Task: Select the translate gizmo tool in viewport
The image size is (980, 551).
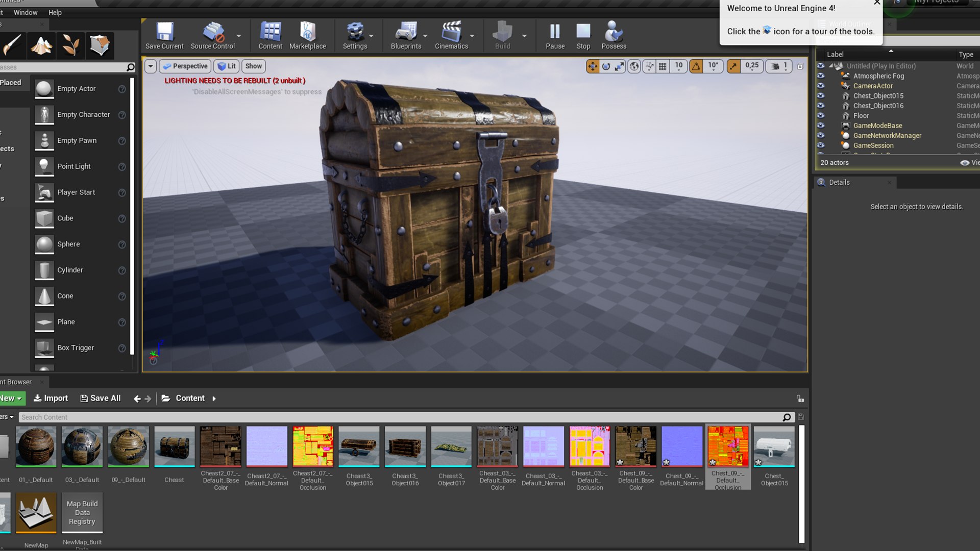Action: 593,66
